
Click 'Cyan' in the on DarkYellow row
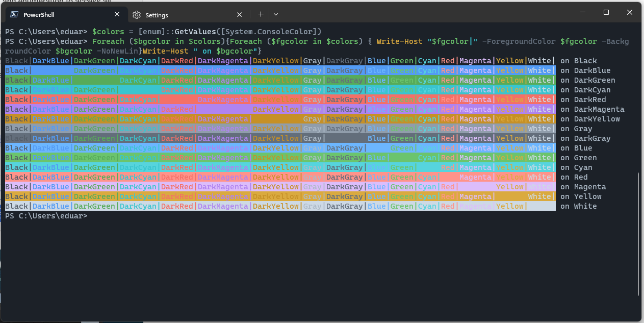(427, 119)
